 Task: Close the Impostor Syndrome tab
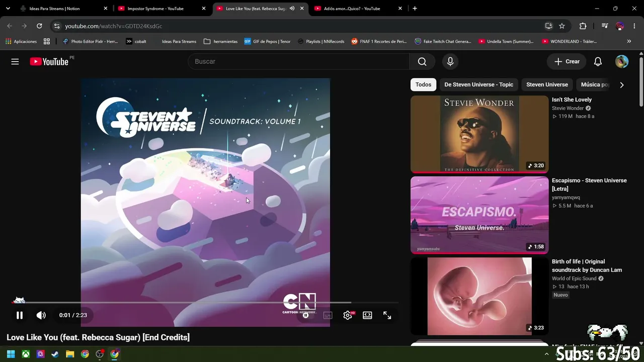click(x=204, y=9)
